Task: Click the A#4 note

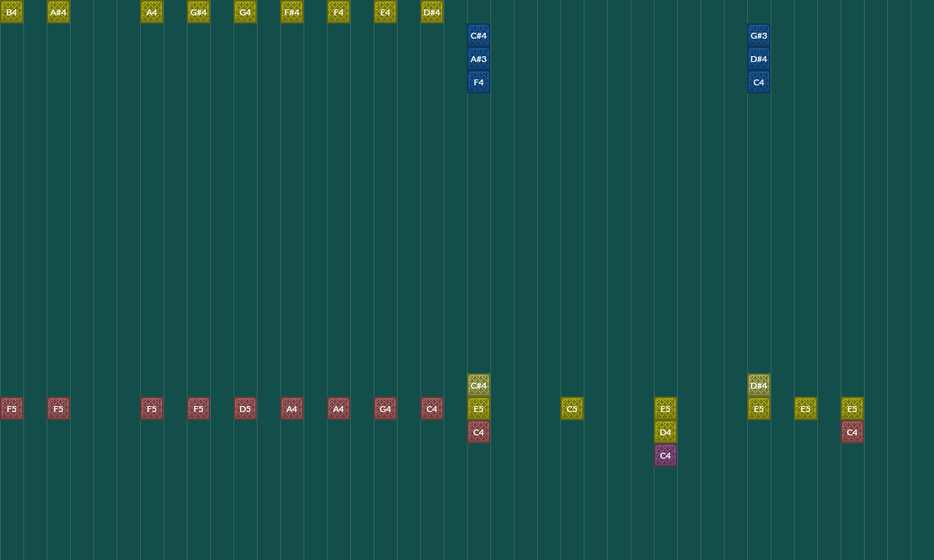Action: (x=58, y=12)
